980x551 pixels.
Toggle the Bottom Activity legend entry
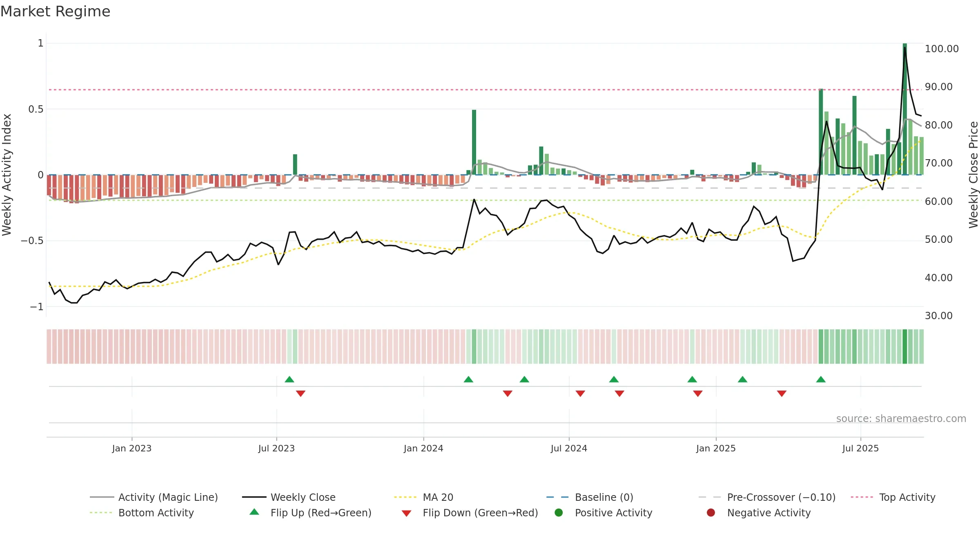coord(142,513)
